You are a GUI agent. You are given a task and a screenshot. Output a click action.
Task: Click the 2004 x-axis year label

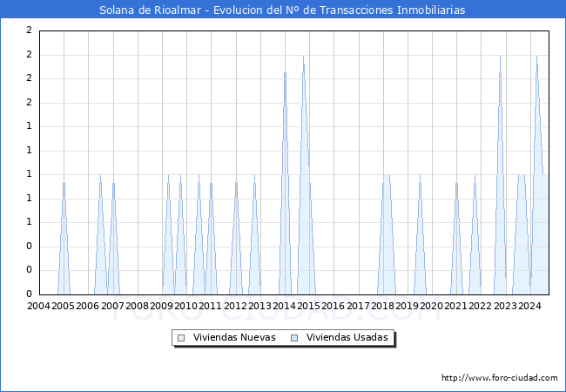(x=38, y=306)
